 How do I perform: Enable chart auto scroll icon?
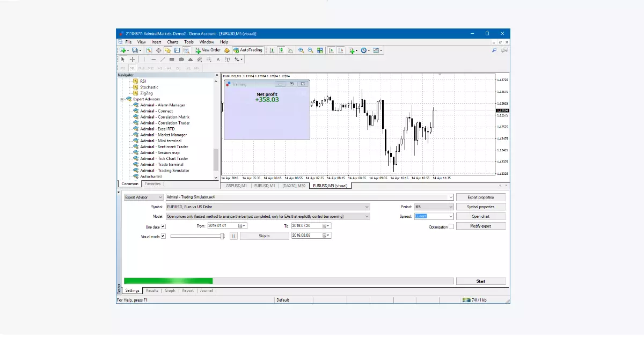click(331, 50)
